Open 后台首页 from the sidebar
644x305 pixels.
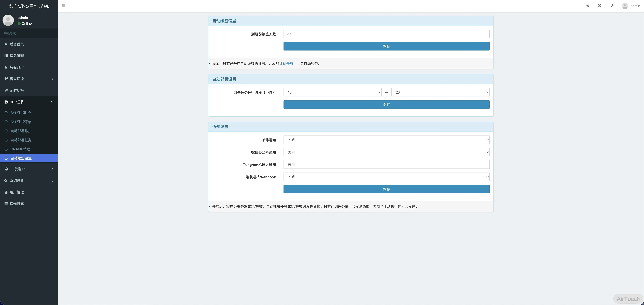[17, 44]
